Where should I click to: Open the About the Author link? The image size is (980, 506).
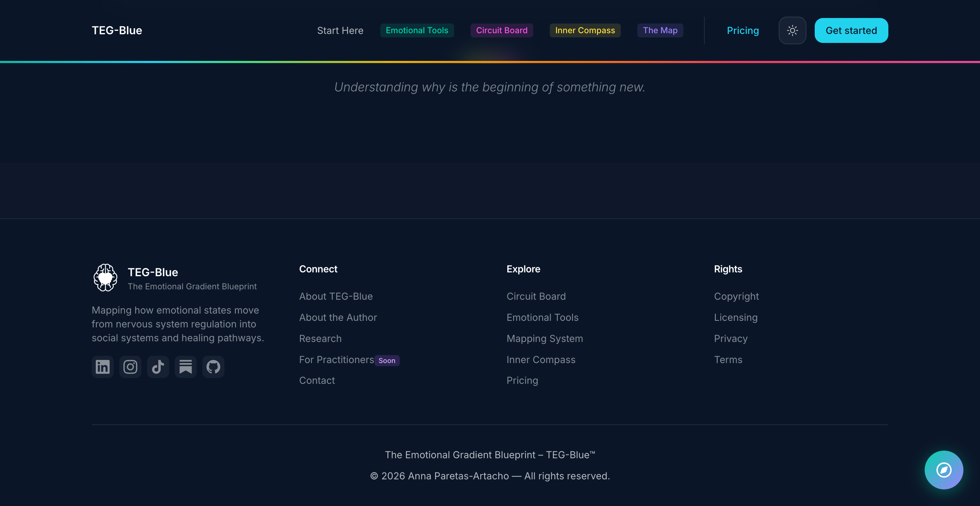click(x=338, y=317)
